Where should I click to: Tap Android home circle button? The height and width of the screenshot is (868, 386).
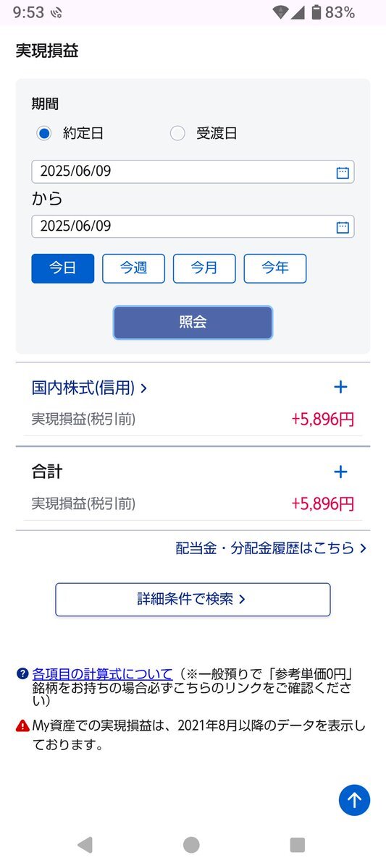pyautogui.click(x=191, y=845)
